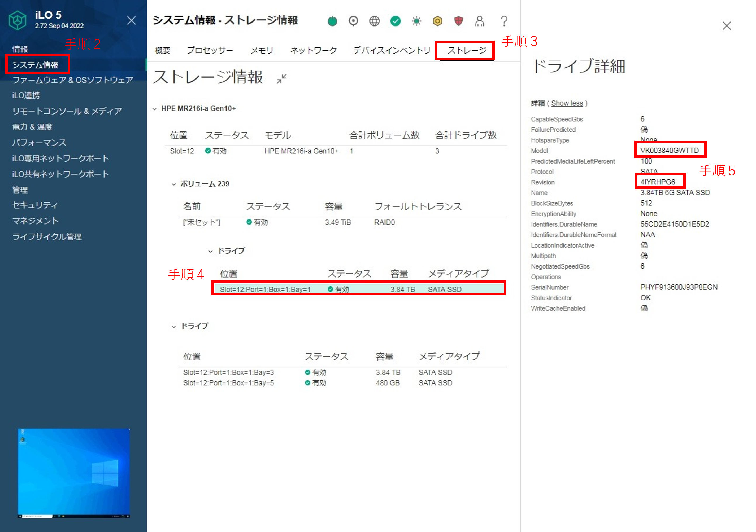The image size is (756, 532).
Task: Open the 情報 menu item
Action: 20,49
